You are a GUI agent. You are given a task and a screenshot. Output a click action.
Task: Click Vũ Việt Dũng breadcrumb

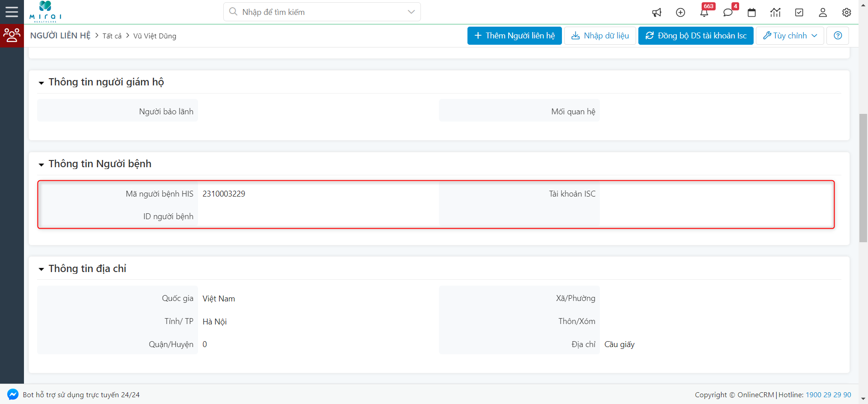[155, 36]
